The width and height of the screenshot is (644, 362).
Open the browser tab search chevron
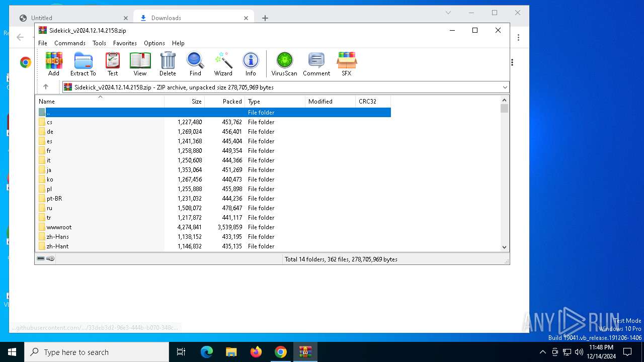click(448, 13)
